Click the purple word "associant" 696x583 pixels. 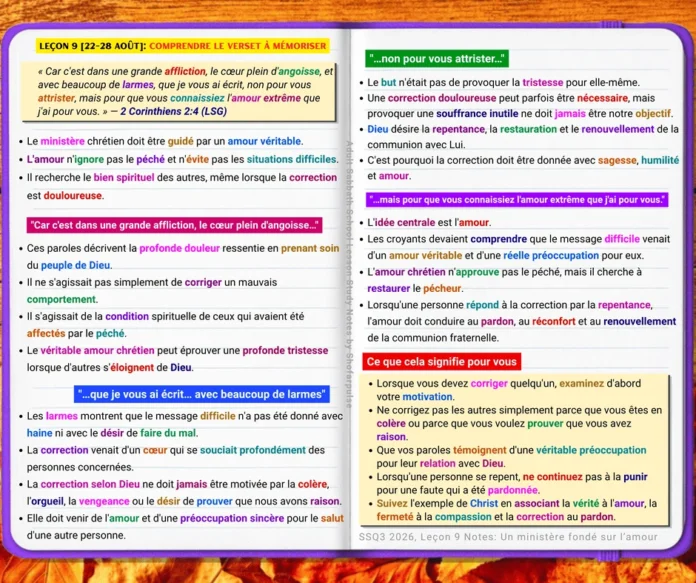point(537,504)
